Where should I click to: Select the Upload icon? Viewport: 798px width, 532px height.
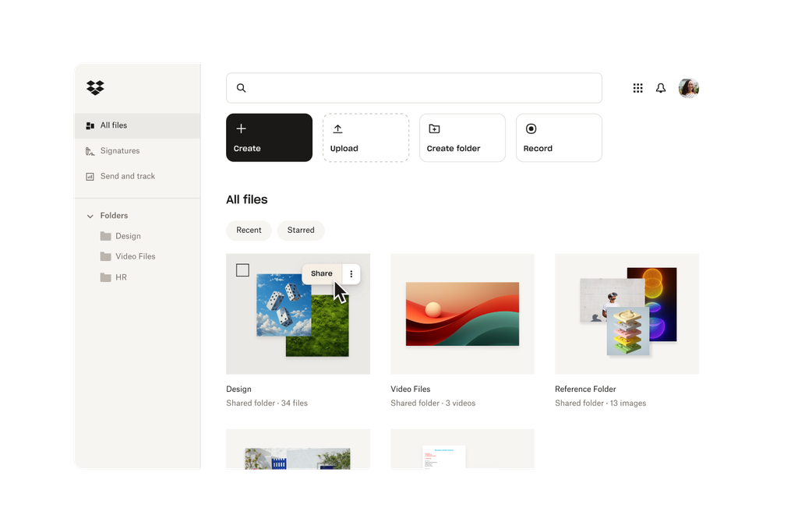coord(337,129)
